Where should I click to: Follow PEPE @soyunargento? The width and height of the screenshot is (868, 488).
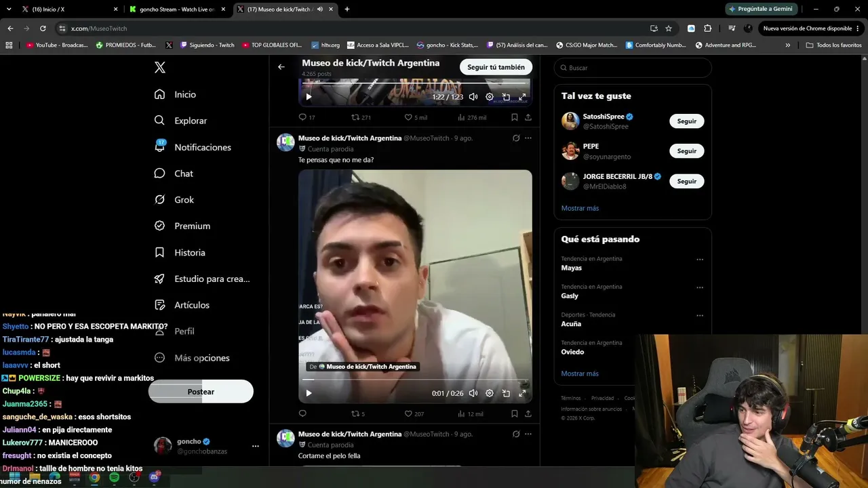686,151
